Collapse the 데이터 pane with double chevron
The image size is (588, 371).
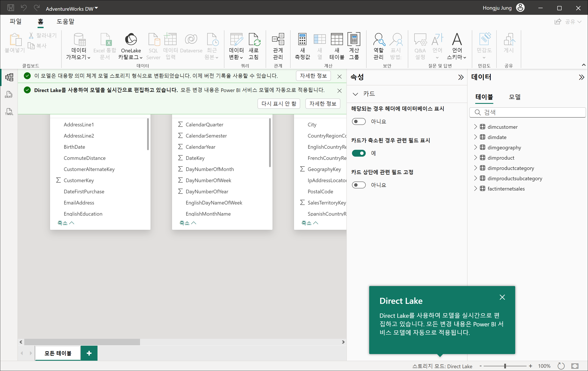point(582,77)
